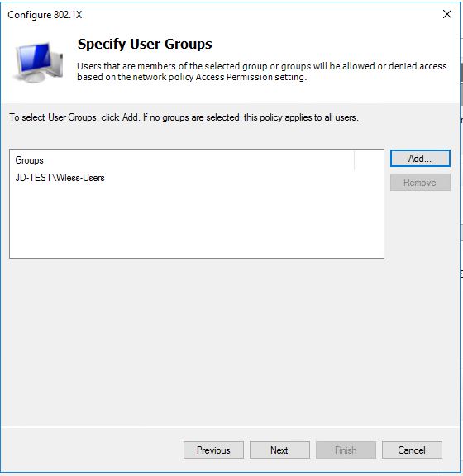Cancel the Configure 802.1X wizard
The image size is (463, 476).
click(412, 450)
